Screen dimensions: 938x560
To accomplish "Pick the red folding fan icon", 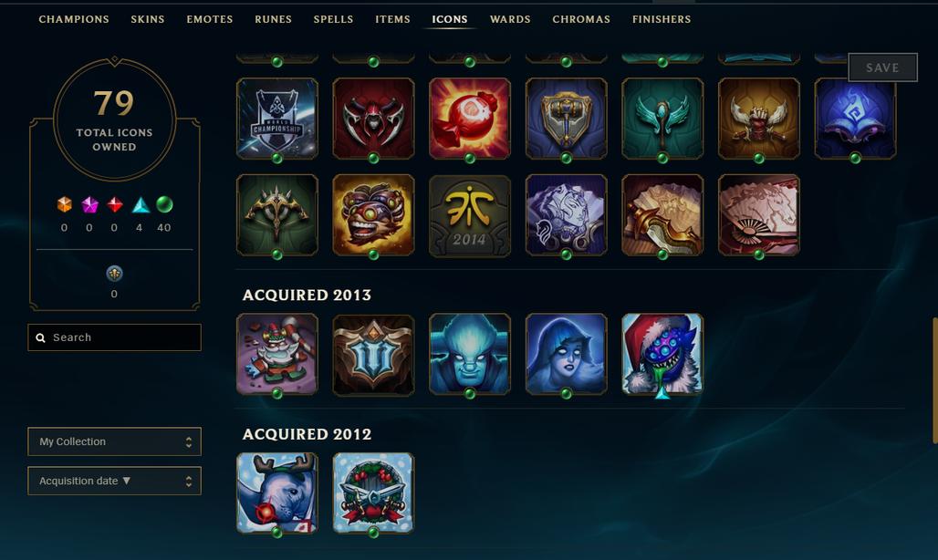I will click(758, 215).
